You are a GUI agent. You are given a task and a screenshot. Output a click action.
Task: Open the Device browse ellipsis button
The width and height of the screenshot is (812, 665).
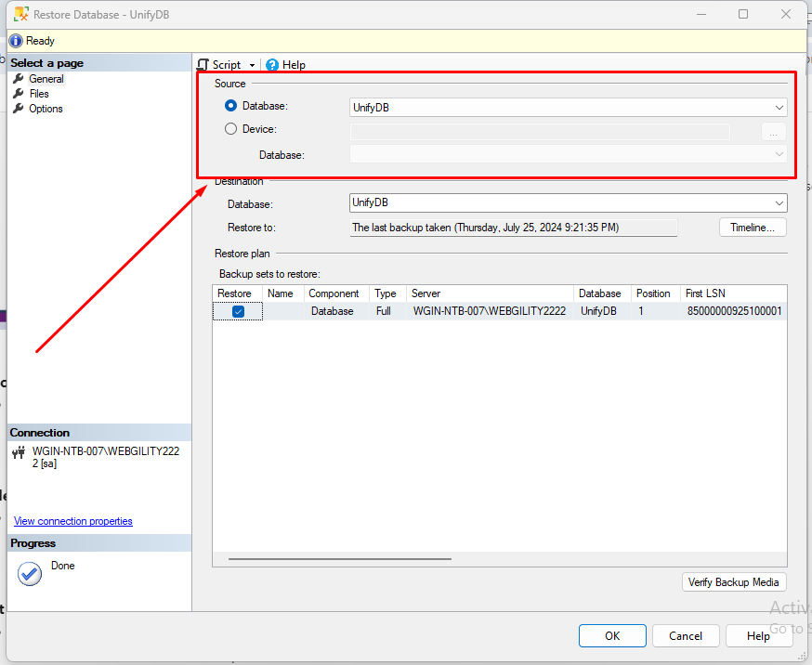pyautogui.click(x=773, y=131)
